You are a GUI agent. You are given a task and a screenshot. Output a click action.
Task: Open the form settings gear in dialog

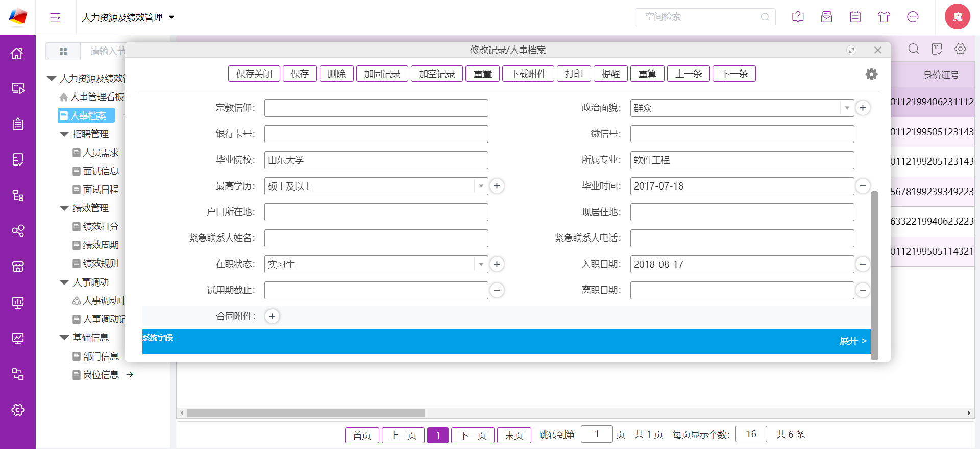point(871,74)
